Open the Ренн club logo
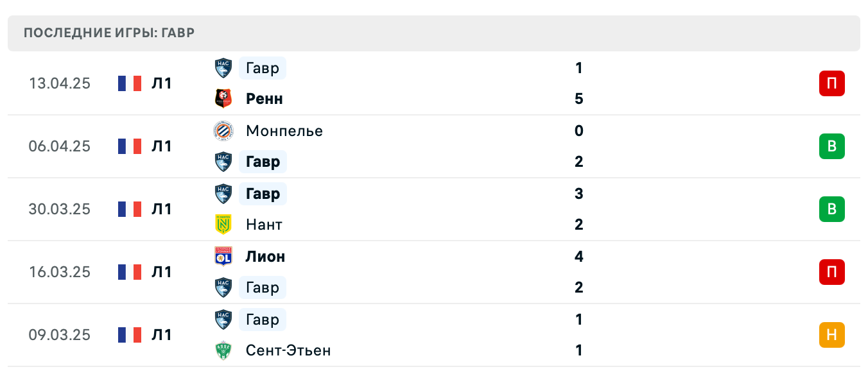Image resolution: width=868 pixels, height=376 pixels. [223, 99]
